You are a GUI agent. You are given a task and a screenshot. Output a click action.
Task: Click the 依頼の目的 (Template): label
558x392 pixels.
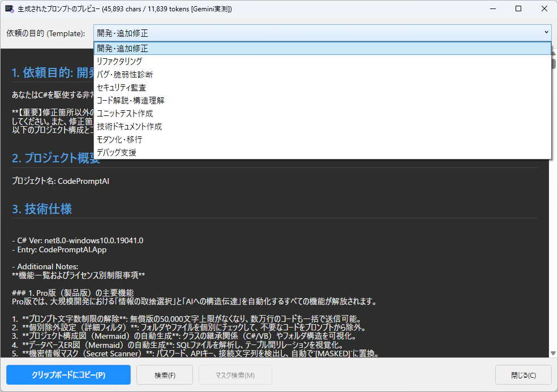(x=45, y=33)
